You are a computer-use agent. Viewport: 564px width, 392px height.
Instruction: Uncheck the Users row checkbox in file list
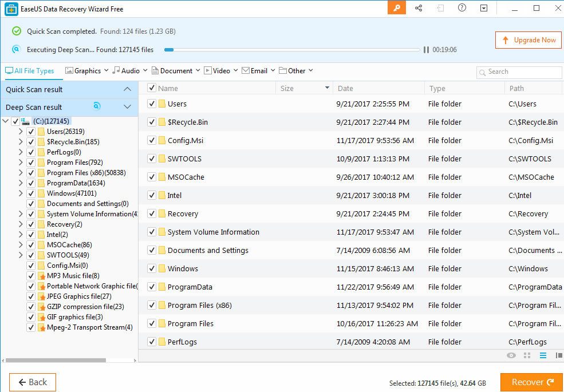tap(152, 104)
